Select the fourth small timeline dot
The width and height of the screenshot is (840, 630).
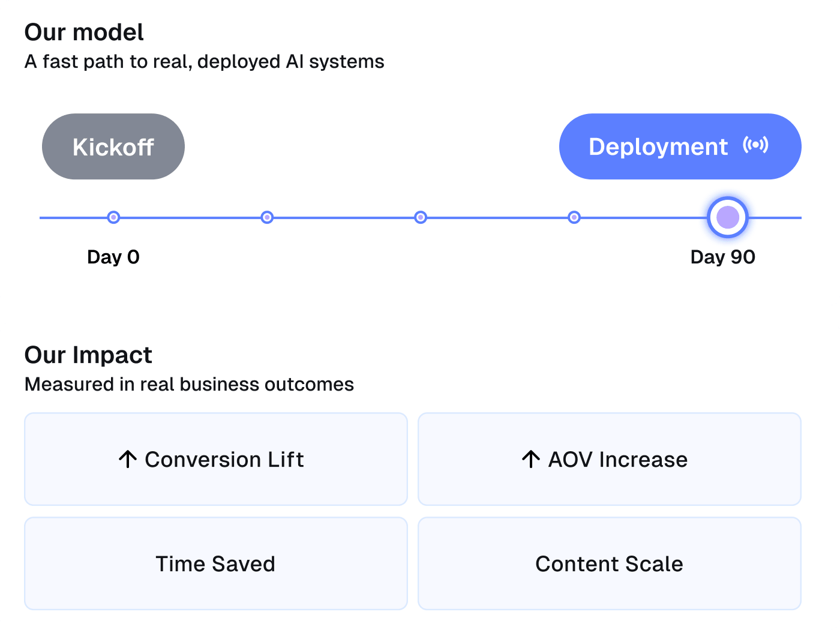pyautogui.click(x=574, y=217)
